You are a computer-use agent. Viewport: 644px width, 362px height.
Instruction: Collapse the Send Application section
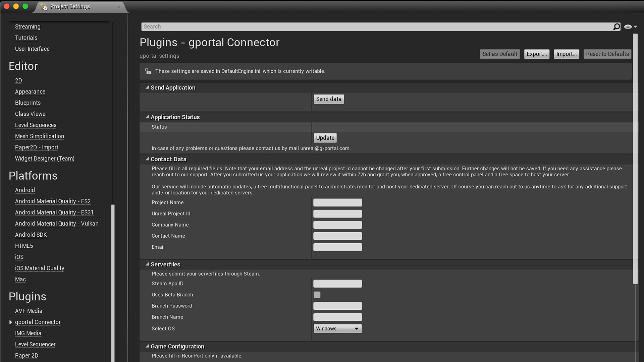[147, 87]
